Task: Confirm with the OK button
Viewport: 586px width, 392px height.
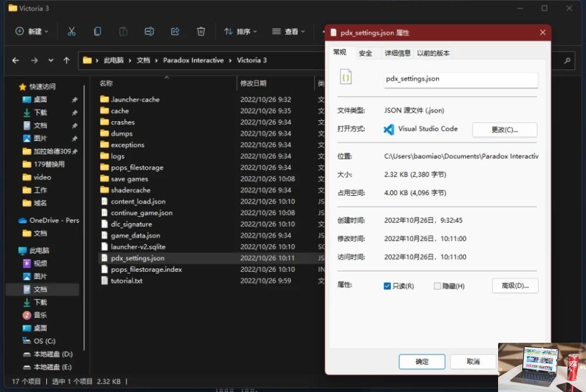Action: tap(421, 362)
